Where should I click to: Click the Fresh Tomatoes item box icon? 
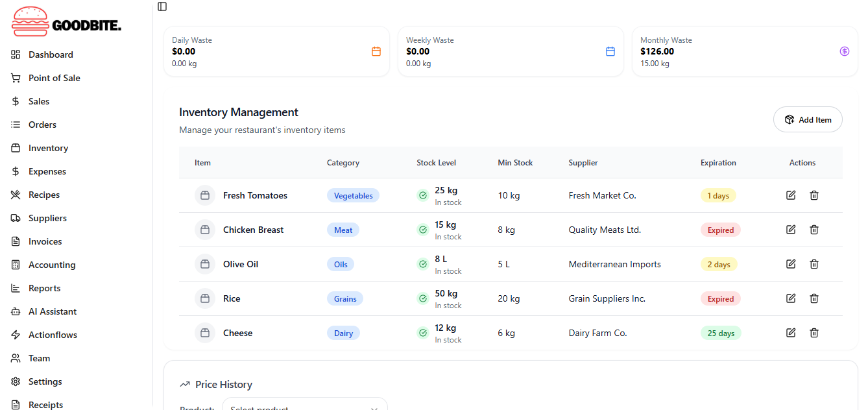[205, 195]
